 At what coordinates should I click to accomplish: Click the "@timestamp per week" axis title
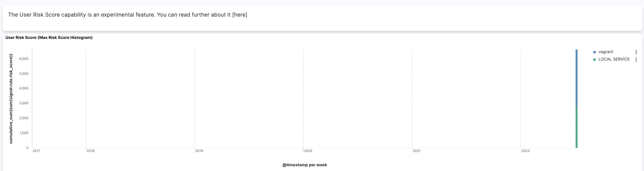(x=305, y=165)
